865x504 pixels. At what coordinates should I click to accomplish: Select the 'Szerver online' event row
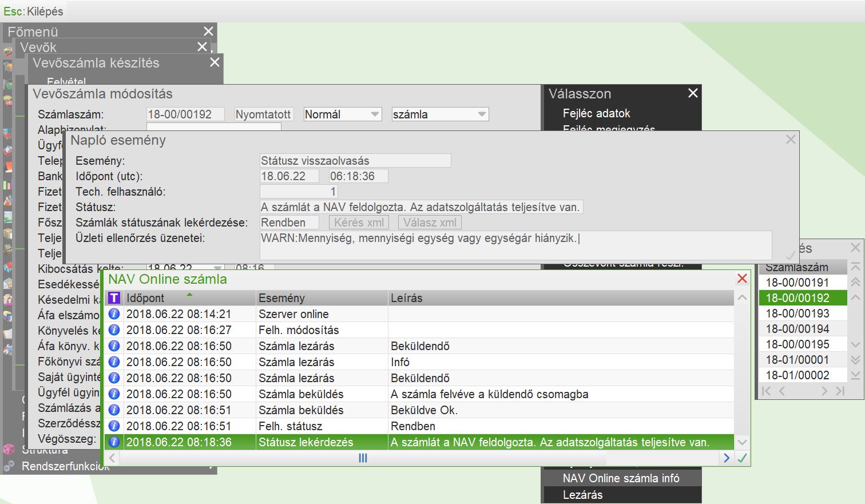[419, 314]
